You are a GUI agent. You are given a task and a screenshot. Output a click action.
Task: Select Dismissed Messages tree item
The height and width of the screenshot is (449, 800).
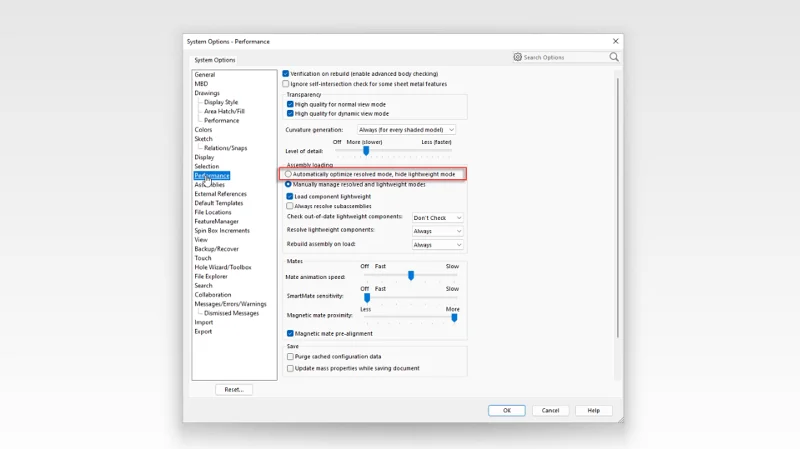231,313
